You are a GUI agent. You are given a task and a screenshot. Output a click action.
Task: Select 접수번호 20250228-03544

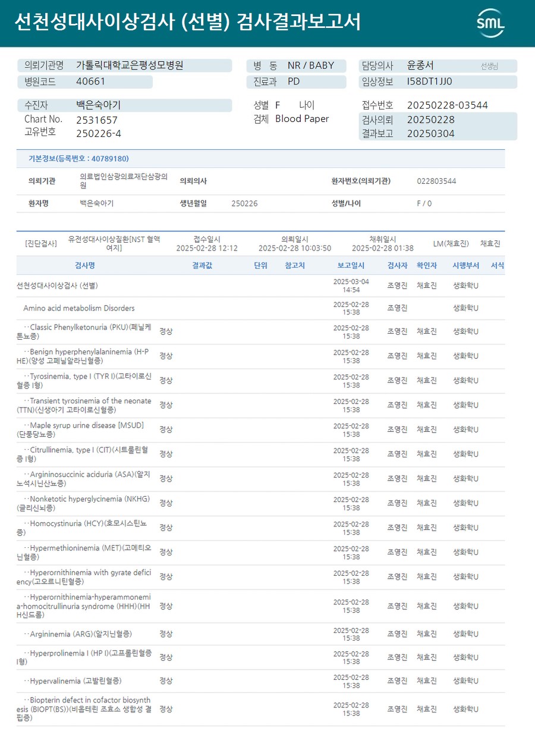(448, 105)
